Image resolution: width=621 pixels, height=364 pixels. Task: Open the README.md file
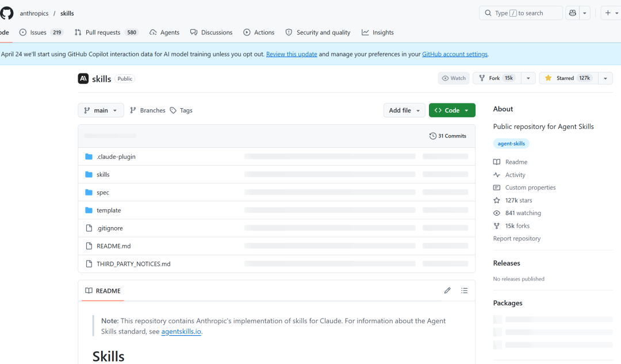[114, 246]
